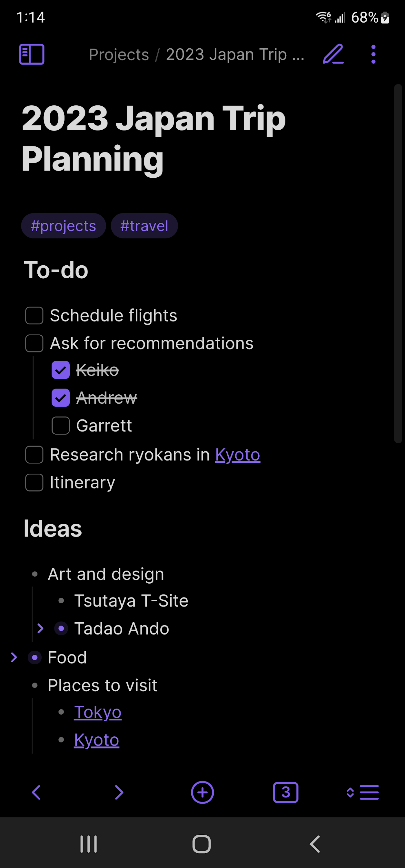
Task: Expand the collapsed Food bullet
Action: 14,657
